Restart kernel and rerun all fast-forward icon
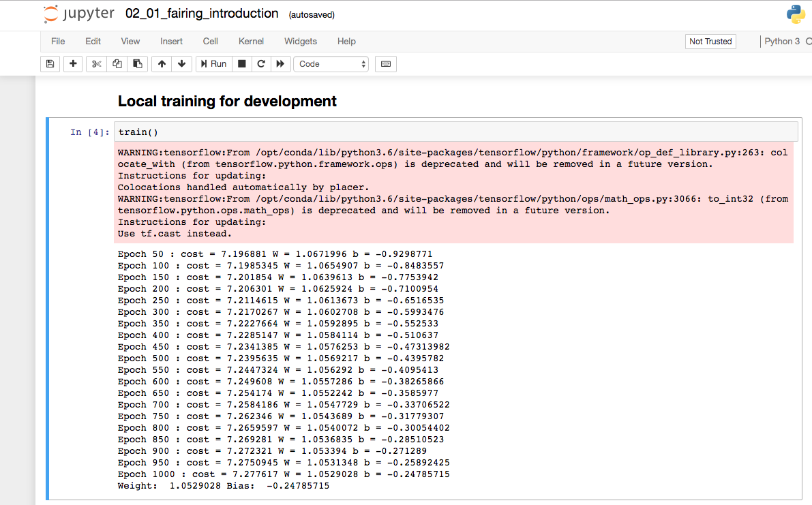Image resolution: width=812 pixels, height=505 pixels. click(280, 64)
